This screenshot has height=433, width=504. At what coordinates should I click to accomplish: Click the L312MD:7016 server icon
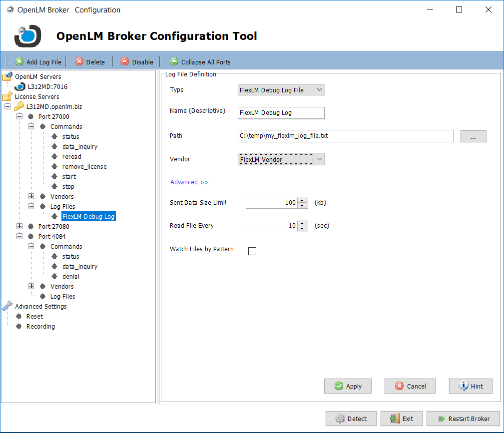(x=20, y=86)
